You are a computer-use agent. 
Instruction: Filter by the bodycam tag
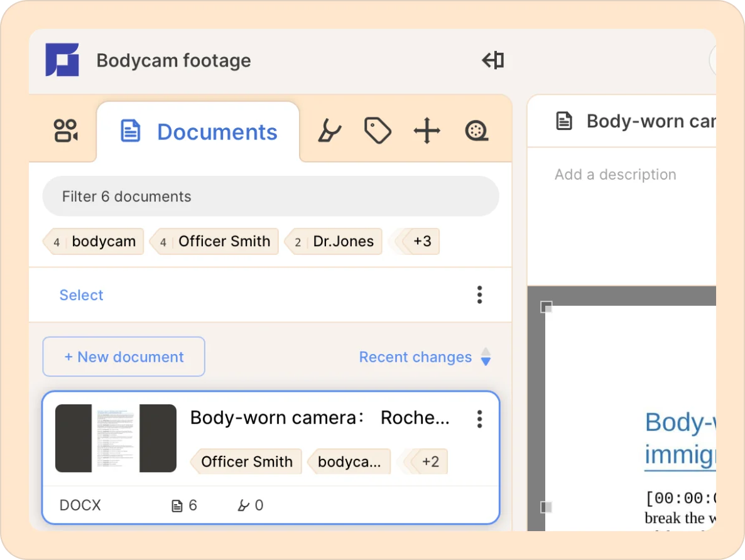[94, 241]
